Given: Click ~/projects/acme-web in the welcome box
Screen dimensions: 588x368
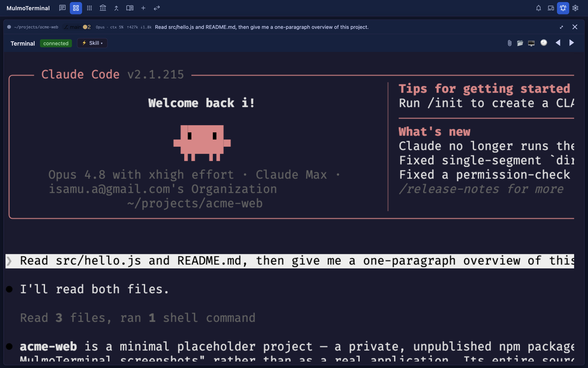Looking at the screenshot, I should (195, 203).
